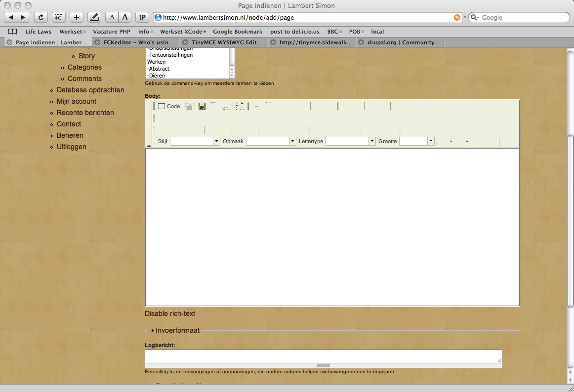Click the document templates icon beside Code

[188, 106]
